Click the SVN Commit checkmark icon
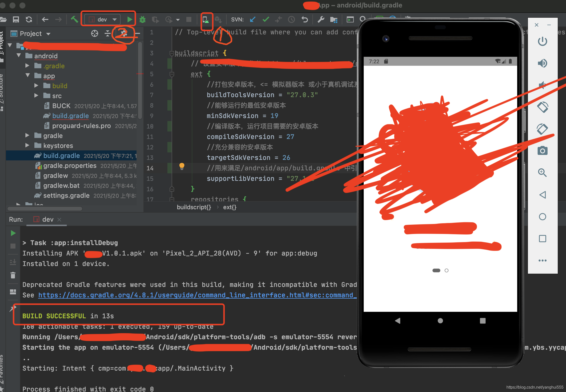Image resolution: width=566 pixels, height=392 pixels. point(266,19)
